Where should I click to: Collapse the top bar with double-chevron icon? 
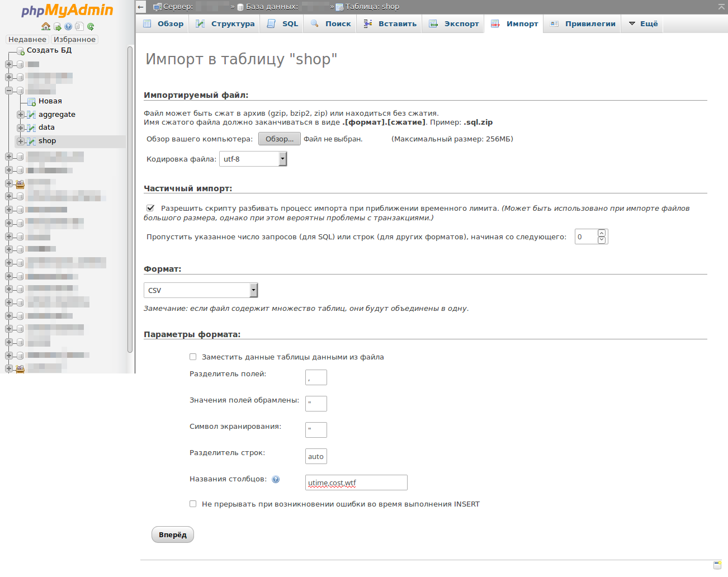coord(721,7)
